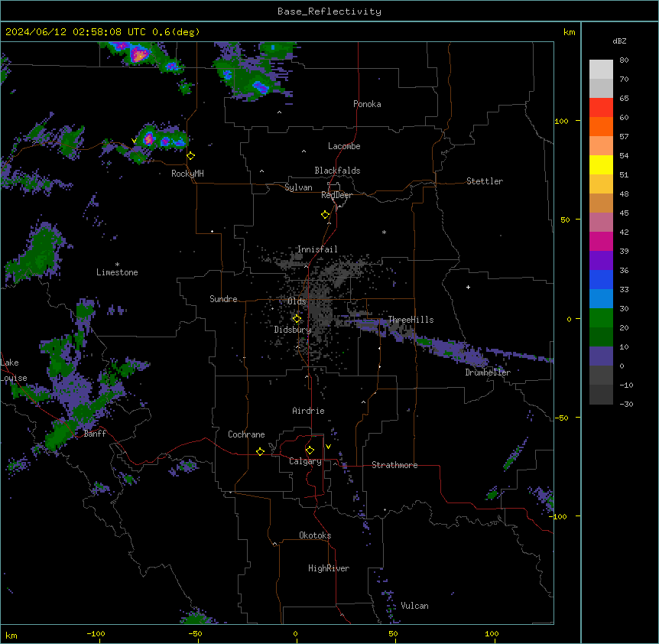
Task: Click the Cochrane town label
Action: tap(246, 434)
